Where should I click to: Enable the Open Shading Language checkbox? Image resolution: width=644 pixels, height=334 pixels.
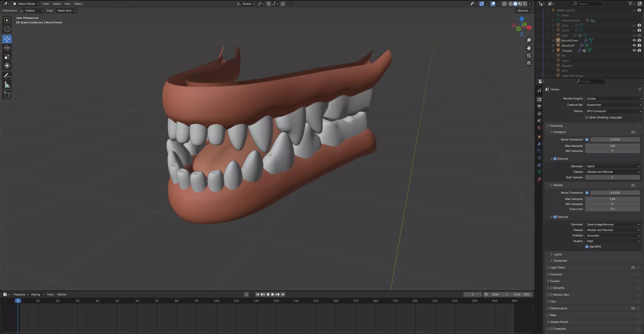[x=587, y=117]
